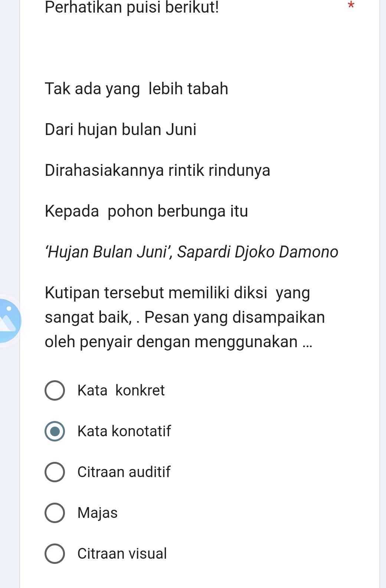Screen dimensions: 386x588
Task: Click the 'Majas' answer label text
Action: point(97,513)
